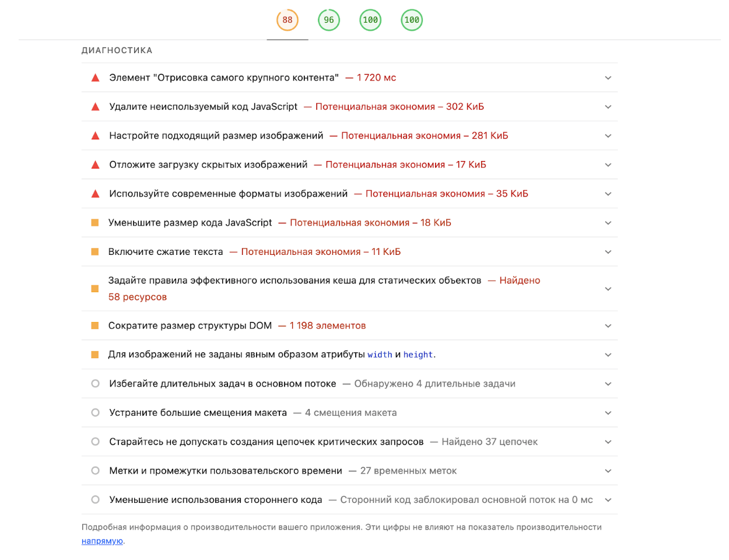Expand the defer offscreen images audit chevron
Image resolution: width=729 pixels, height=560 pixels.
click(x=608, y=165)
